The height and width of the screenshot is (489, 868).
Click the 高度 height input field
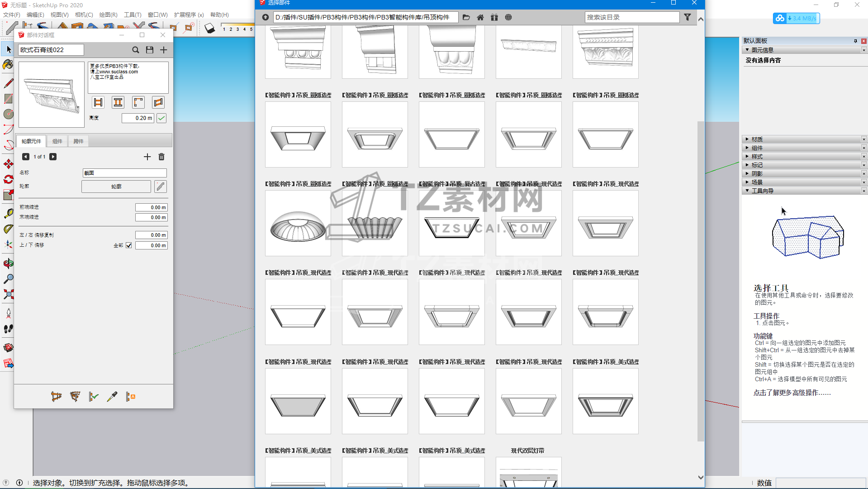click(x=138, y=118)
